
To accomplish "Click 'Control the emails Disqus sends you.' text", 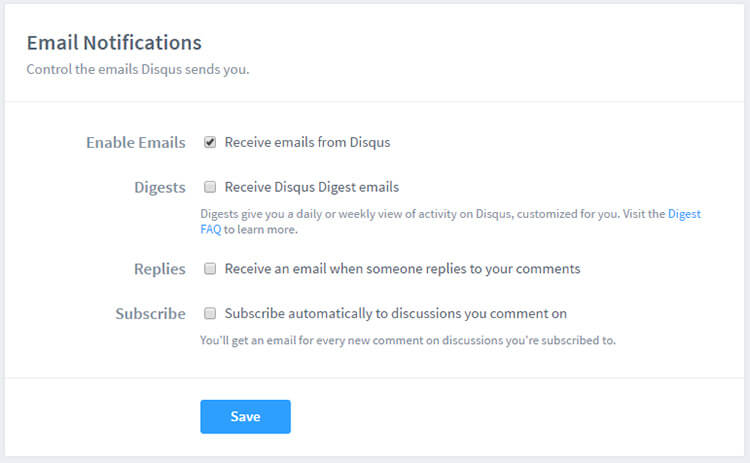I will pyautogui.click(x=138, y=69).
